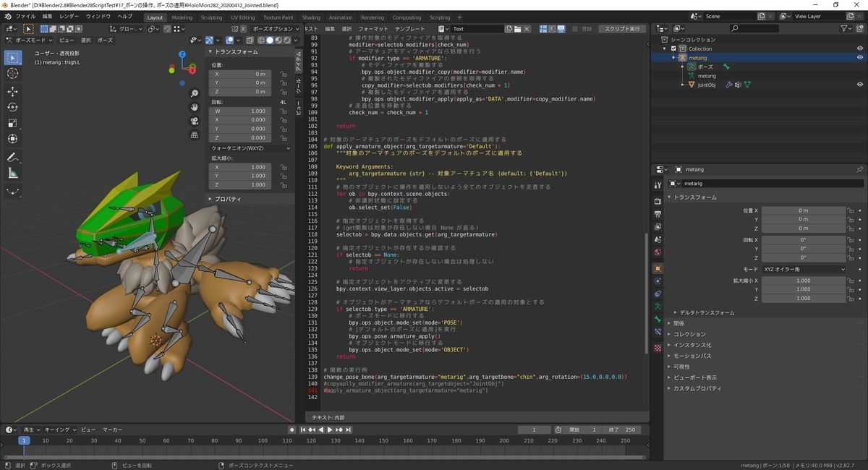Click the open text folder icon
The height and width of the screenshot is (470, 868).
pos(516,29)
